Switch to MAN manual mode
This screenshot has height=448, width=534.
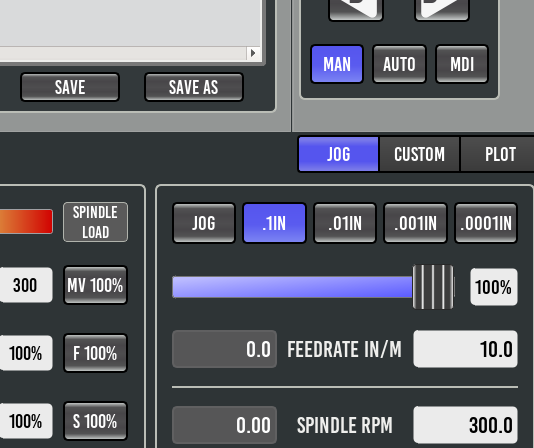[x=337, y=64]
